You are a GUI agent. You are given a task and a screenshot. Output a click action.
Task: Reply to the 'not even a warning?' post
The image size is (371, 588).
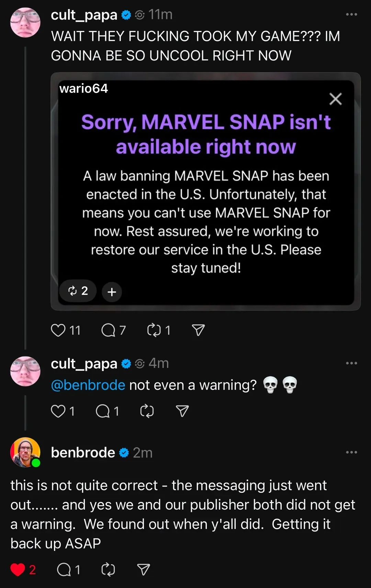coord(102,411)
